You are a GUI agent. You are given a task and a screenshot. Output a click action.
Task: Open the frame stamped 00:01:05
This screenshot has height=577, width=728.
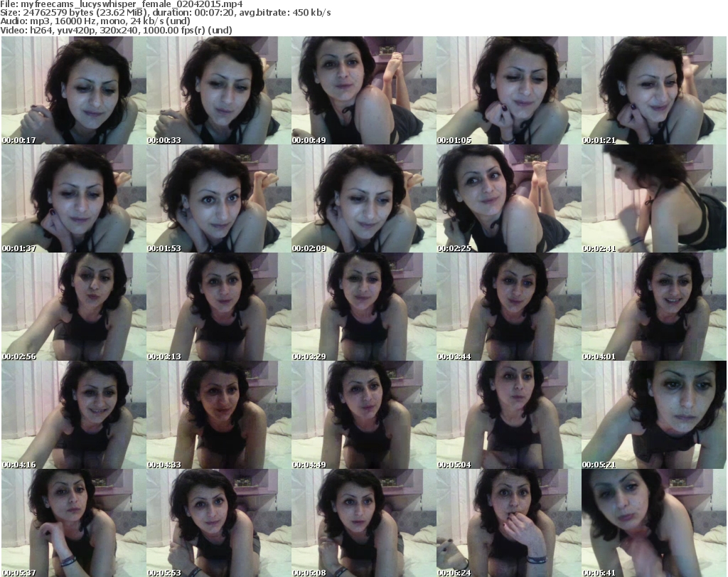pos(509,90)
